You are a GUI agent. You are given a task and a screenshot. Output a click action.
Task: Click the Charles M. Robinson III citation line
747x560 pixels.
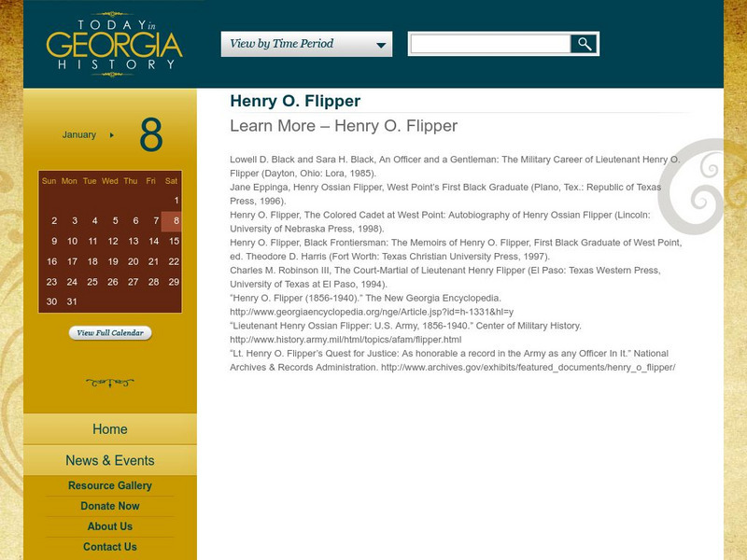[445, 277]
